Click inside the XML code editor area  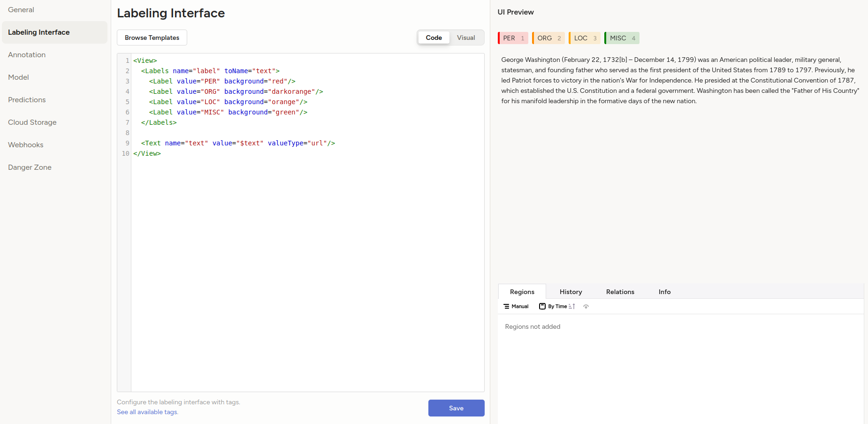tap(307, 258)
